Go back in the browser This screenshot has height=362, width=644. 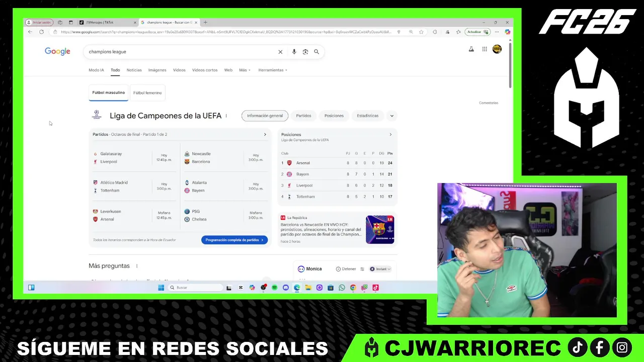[x=30, y=32]
